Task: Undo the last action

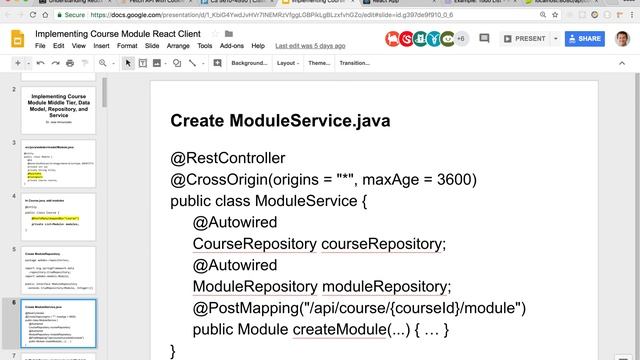Action: [x=40, y=63]
